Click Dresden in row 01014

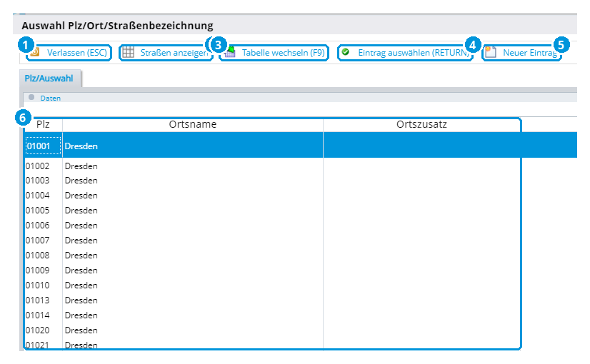click(x=81, y=316)
